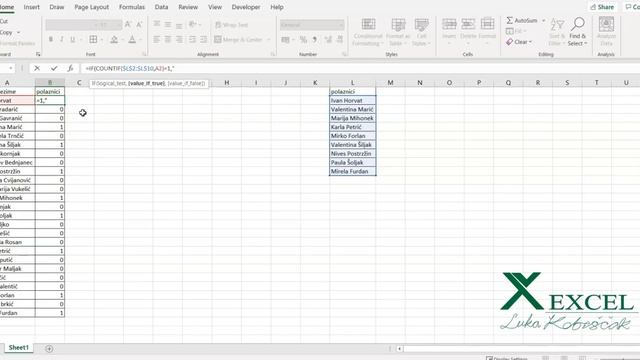Apply the Font Color letter A

point(132,40)
